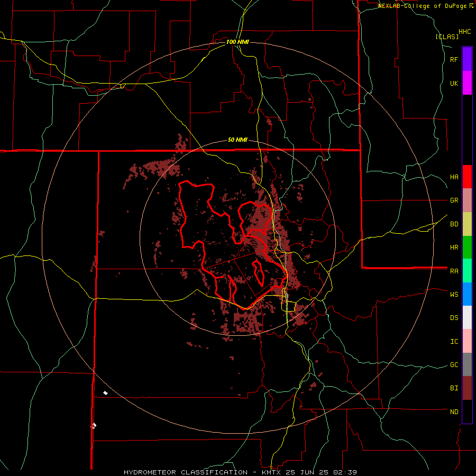476x476 pixels.
Task: Click the blue WS legend swatch
Action: point(467,294)
